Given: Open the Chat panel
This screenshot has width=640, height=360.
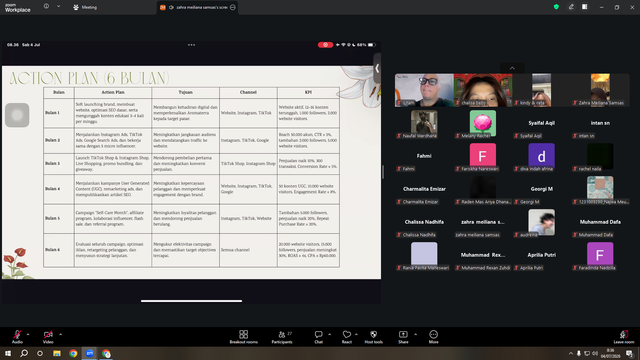Looking at the screenshot, I should 318,337.
